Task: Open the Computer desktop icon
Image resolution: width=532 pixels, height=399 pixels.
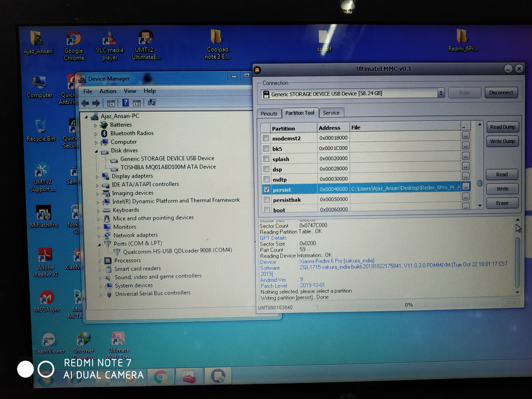Action: point(39,87)
